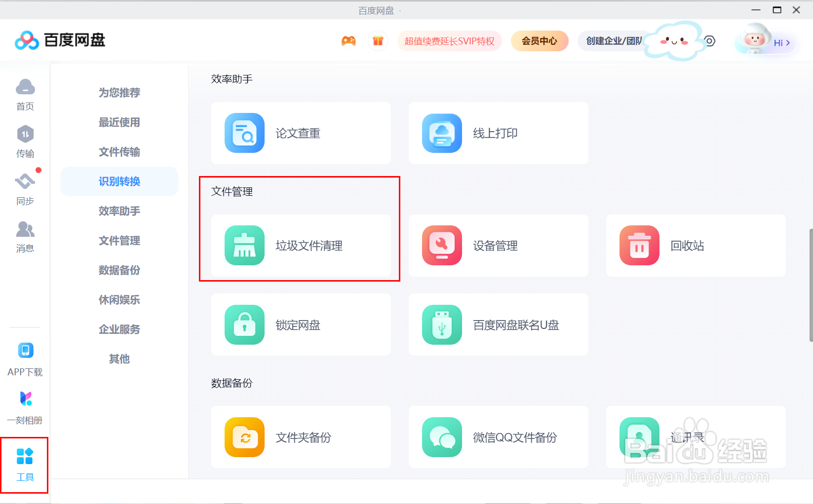Open the user avatar profile

pos(754,39)
